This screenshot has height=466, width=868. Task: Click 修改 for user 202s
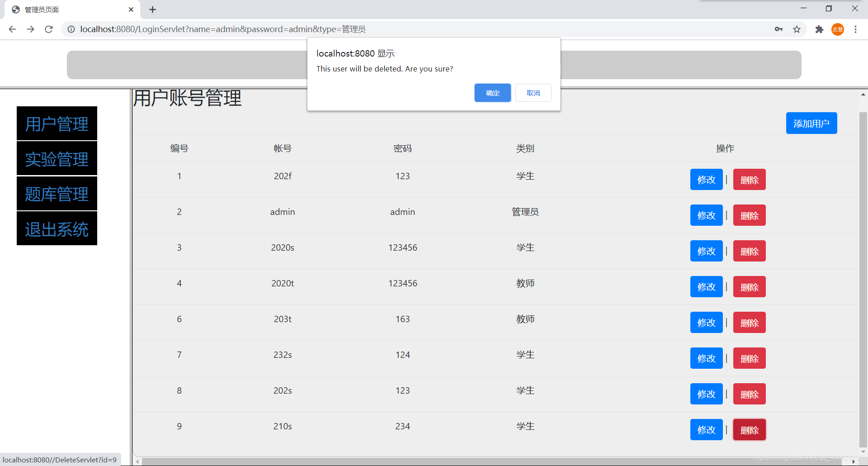706,394
